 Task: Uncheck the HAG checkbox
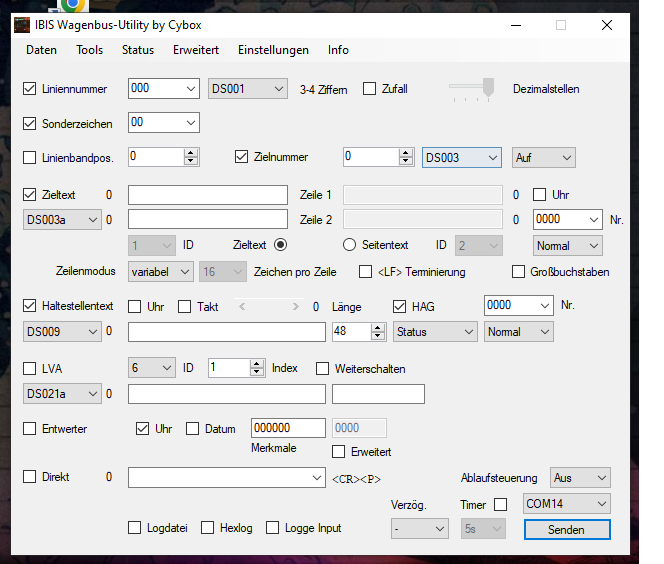399,307
